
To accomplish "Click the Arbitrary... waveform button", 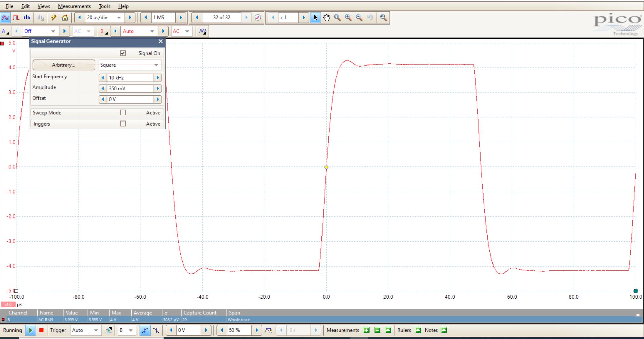I will (x=64, y=65).
